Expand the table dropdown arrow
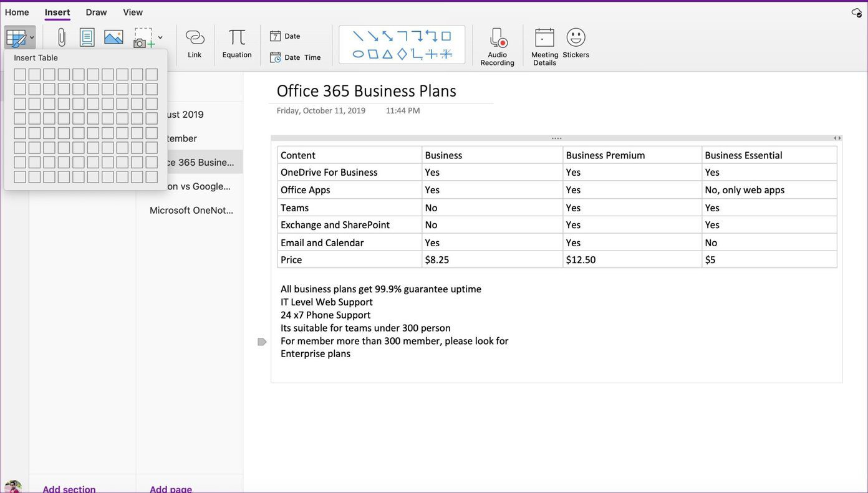 32,38
